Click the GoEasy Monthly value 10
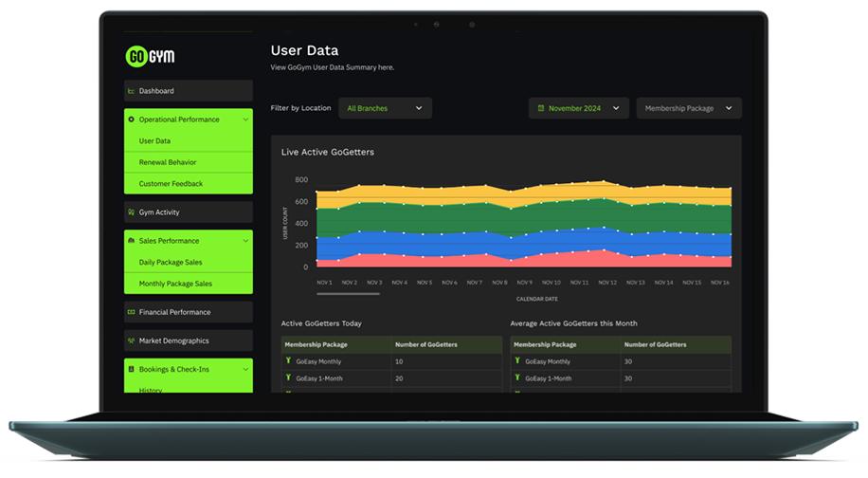 click(x=399, y=361)
